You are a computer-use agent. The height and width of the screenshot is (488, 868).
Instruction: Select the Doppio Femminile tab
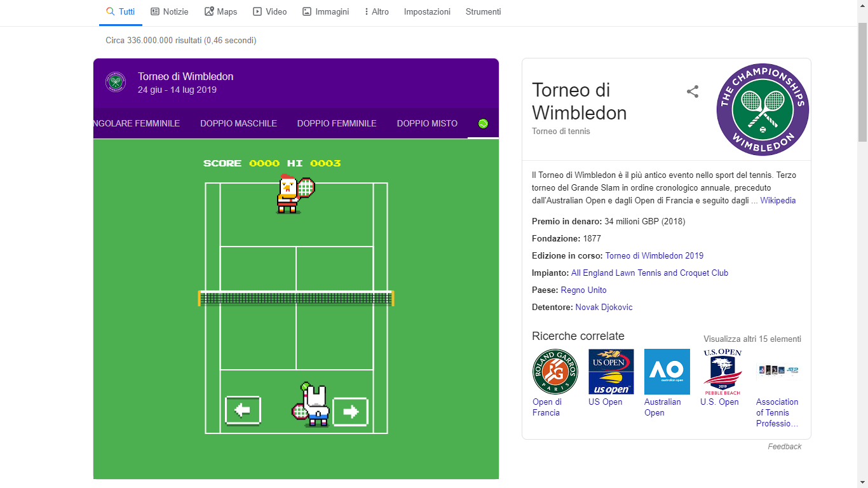point(337,123)
